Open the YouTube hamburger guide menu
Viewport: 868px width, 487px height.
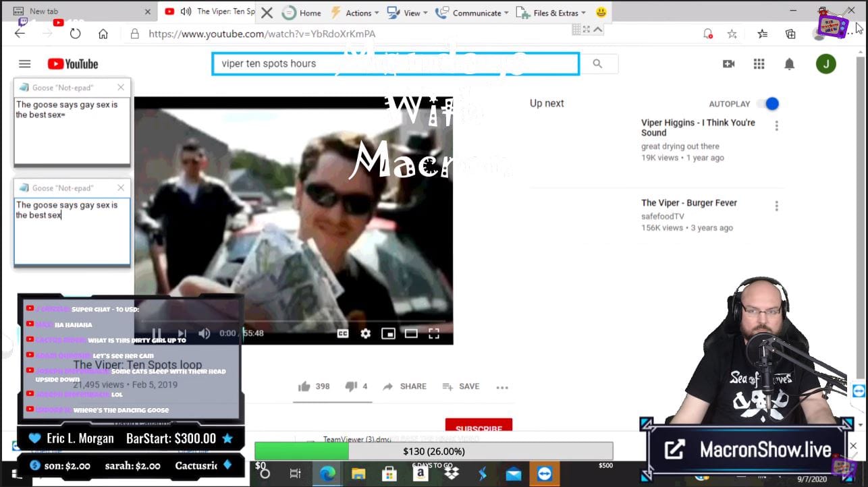(25, 64)
